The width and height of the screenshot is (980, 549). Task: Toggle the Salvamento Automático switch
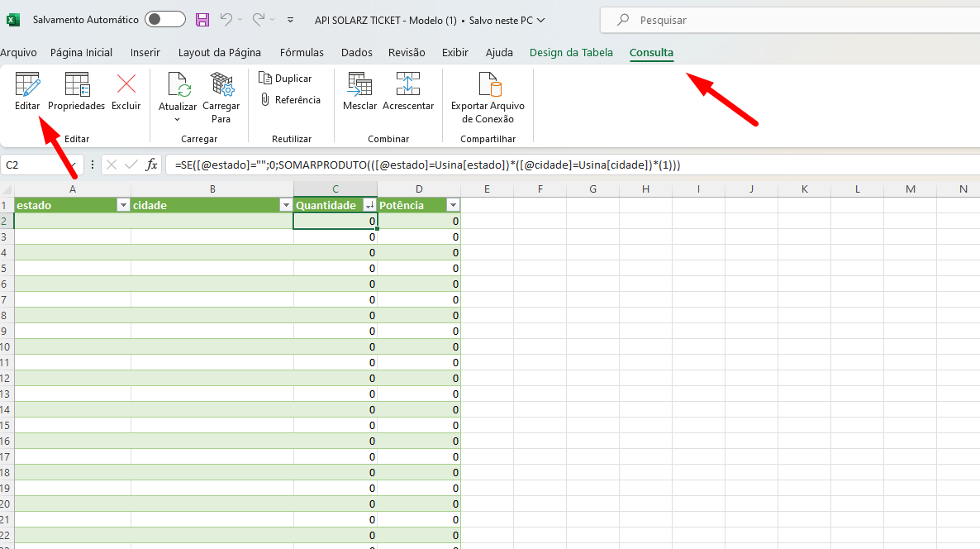pyautogui.click(x=164, y=20)
